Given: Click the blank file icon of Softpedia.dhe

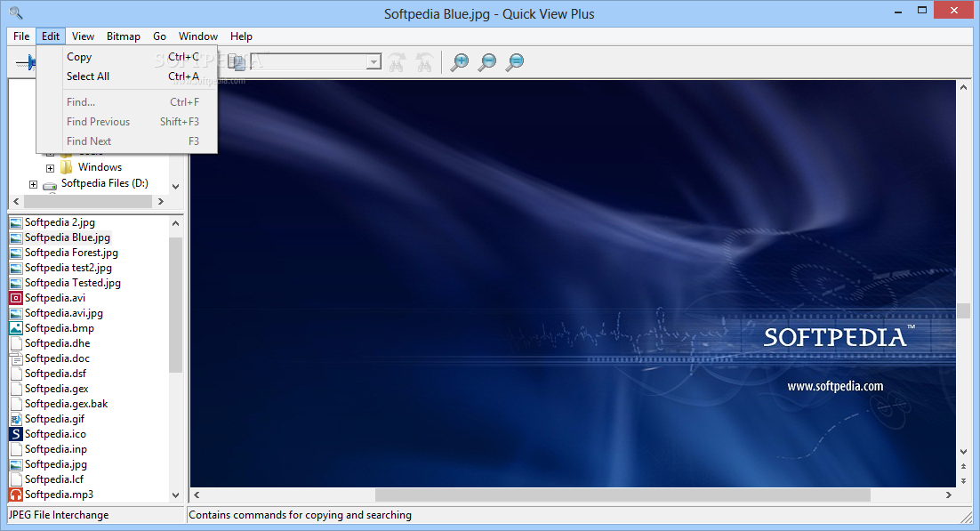Looking at the screenshot, I should coord(16,343).
